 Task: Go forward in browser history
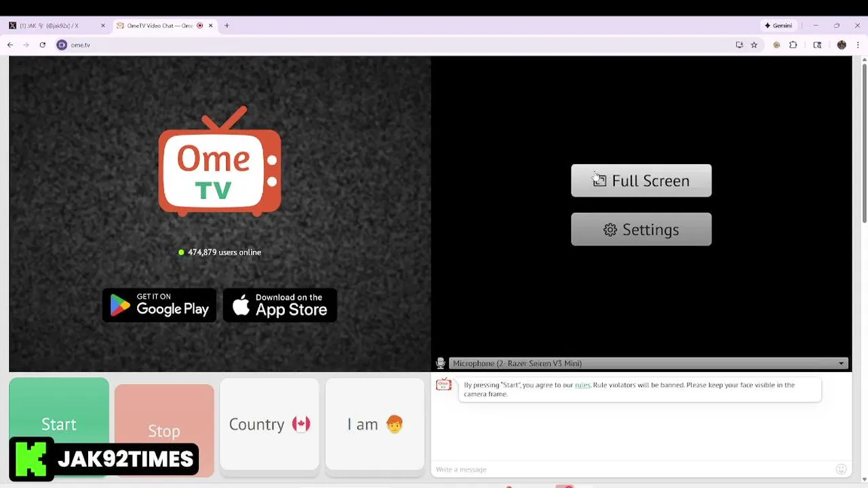26,45
